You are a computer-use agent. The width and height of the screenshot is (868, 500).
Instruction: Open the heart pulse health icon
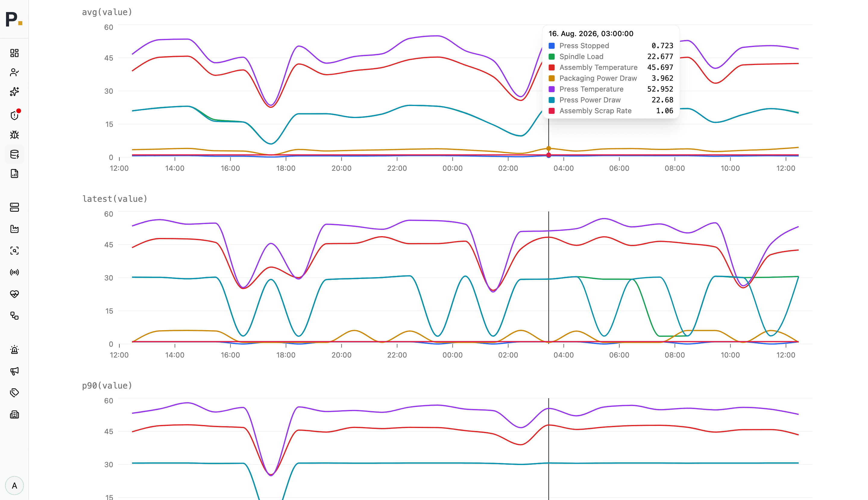click(x=14, y=294)
